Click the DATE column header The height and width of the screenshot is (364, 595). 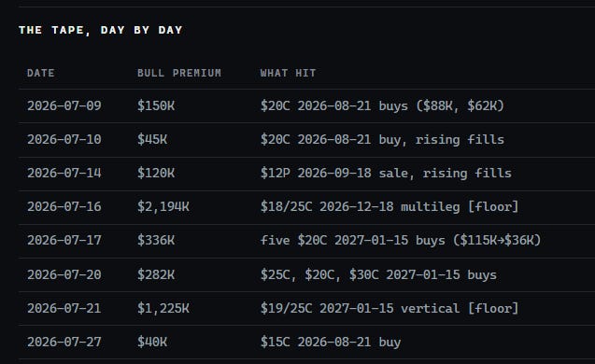coord(40,73)
